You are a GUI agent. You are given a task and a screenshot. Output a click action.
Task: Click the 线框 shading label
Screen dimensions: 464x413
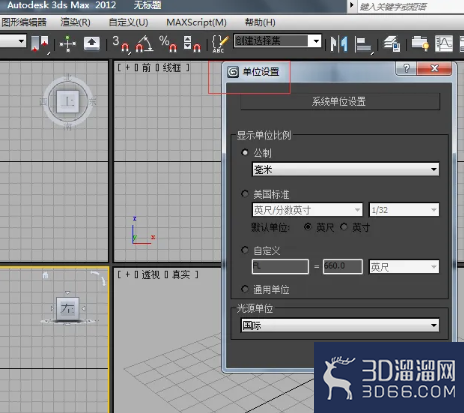pyautogui.click(x=172, y=68)
